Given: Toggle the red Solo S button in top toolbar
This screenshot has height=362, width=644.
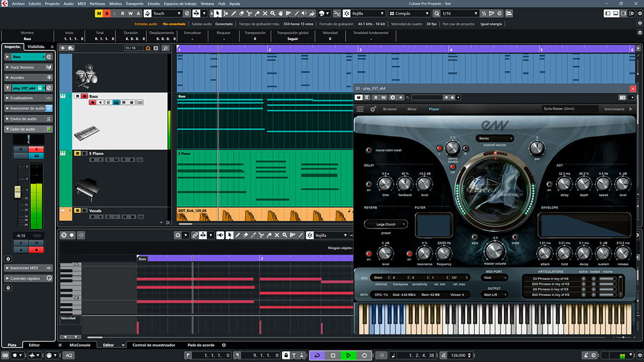Looking at the screenshot, I should pyautogui.click(x=107, y=13).
